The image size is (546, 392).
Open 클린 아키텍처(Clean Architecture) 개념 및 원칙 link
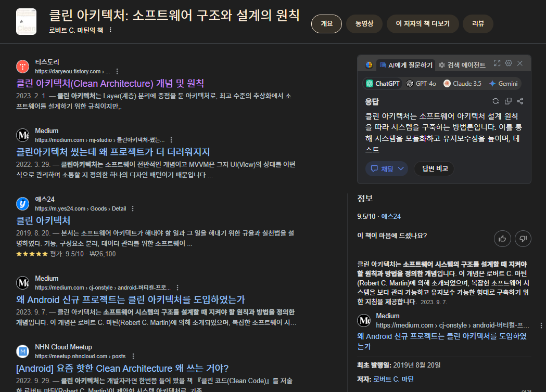110,84
